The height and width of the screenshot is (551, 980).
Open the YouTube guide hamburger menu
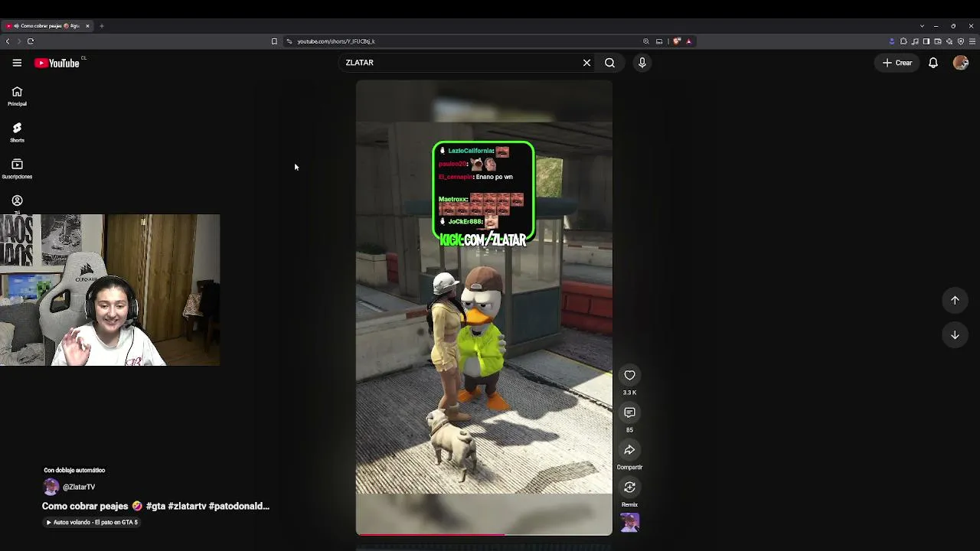tap(17, 63)
